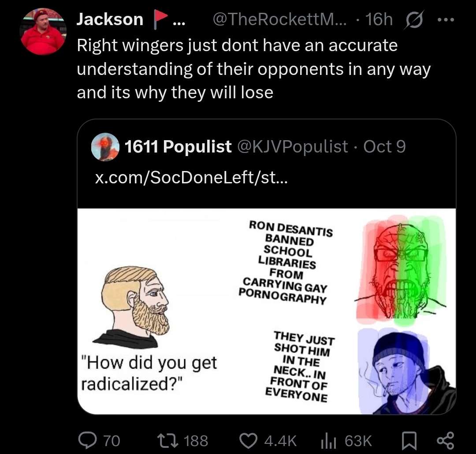Image resolution: width=476 pixels, height=454 pixels.
Task: Open the 16h timestamp link
Action: click(379, 19)
